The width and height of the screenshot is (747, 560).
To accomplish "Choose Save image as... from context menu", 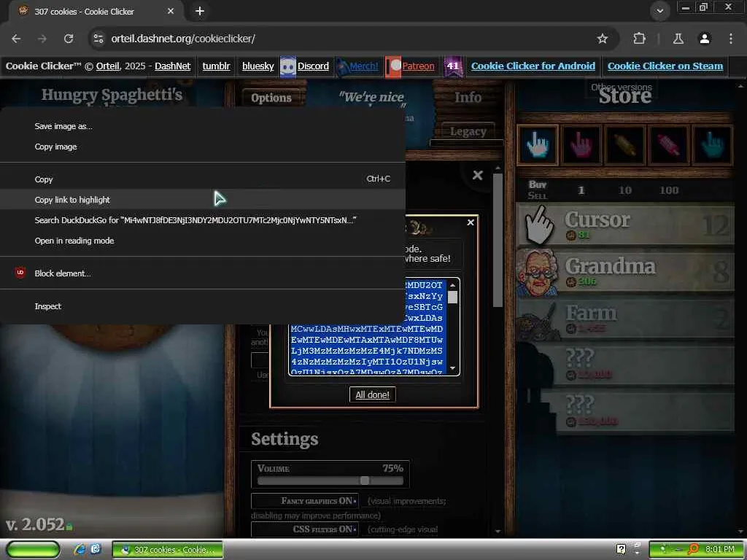I will 203,126.
